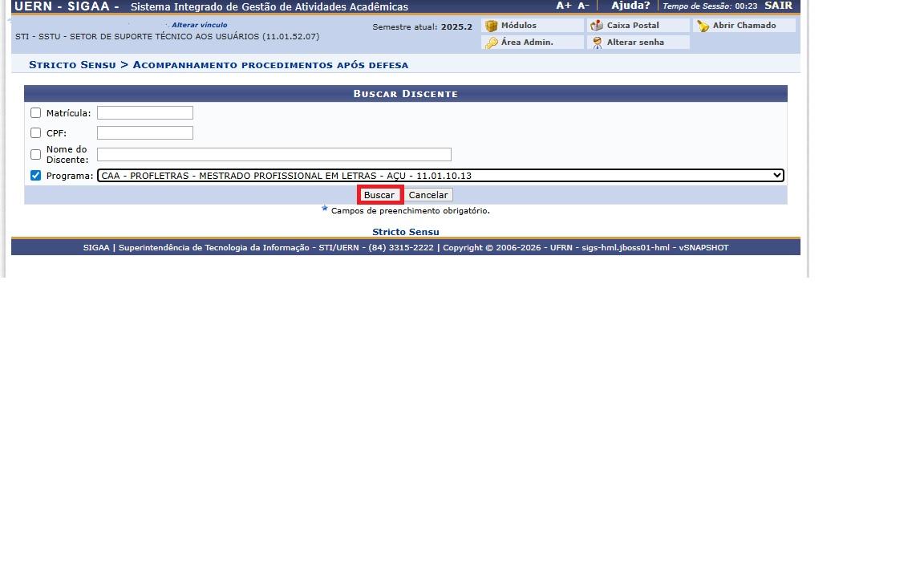Focus the Matrícula text field
The width and height of the screenshot is (924, 585).
tap(145, 113)
